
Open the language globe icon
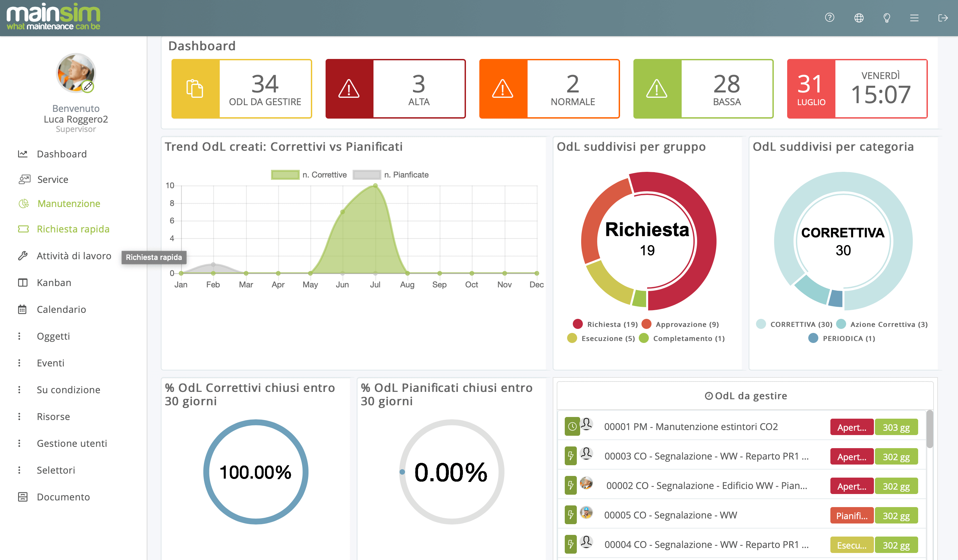[859, 18]
